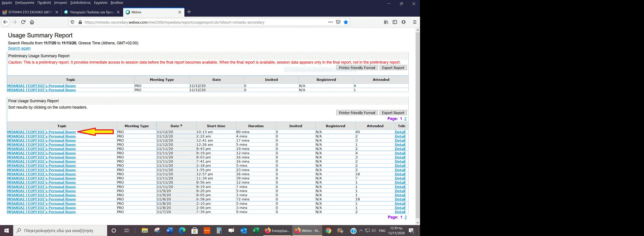
Task: Show hidden system tray icons chevron
Action: [360, 231]
